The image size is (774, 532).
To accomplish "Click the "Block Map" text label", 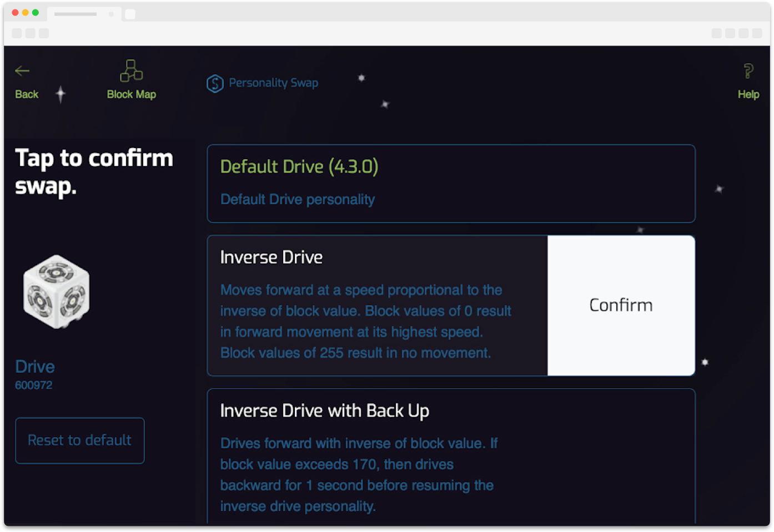I will [131, 94].
